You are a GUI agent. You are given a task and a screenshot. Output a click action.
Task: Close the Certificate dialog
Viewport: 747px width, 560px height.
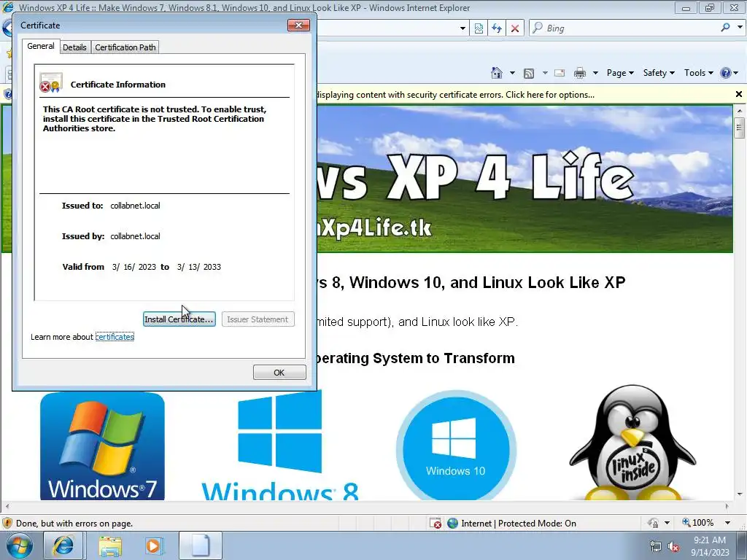[298, 26]
